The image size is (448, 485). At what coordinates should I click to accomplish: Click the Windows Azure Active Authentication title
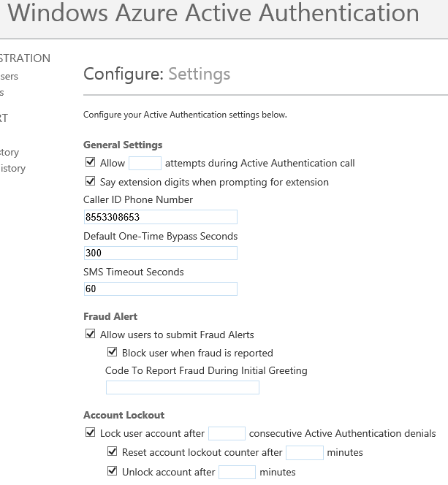[213, 13]
